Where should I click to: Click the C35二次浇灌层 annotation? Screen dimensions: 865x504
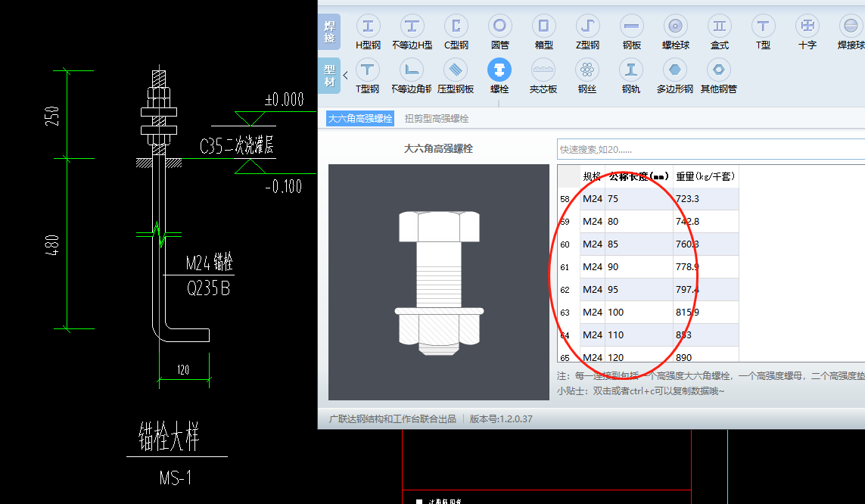point(236,145)
